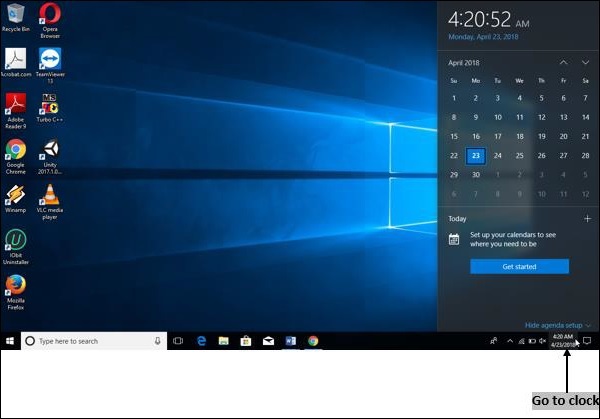Open the TeamViewer 13 desktop icon
The width and height of the screenshot is (600, 419).
click(x=49, y=60)
